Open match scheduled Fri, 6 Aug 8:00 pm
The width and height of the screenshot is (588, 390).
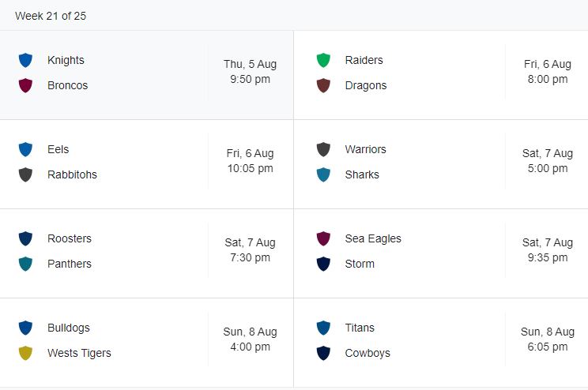coord(548,72)
